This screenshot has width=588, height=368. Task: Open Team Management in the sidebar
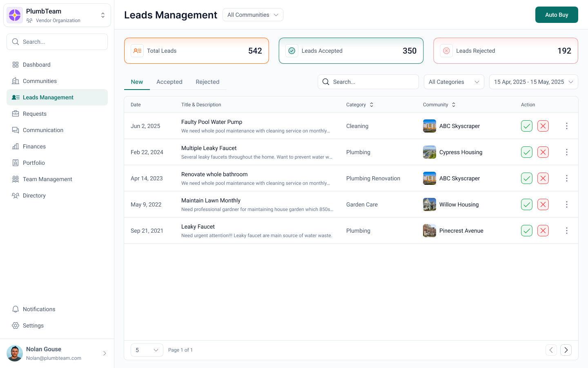(47, 179)
